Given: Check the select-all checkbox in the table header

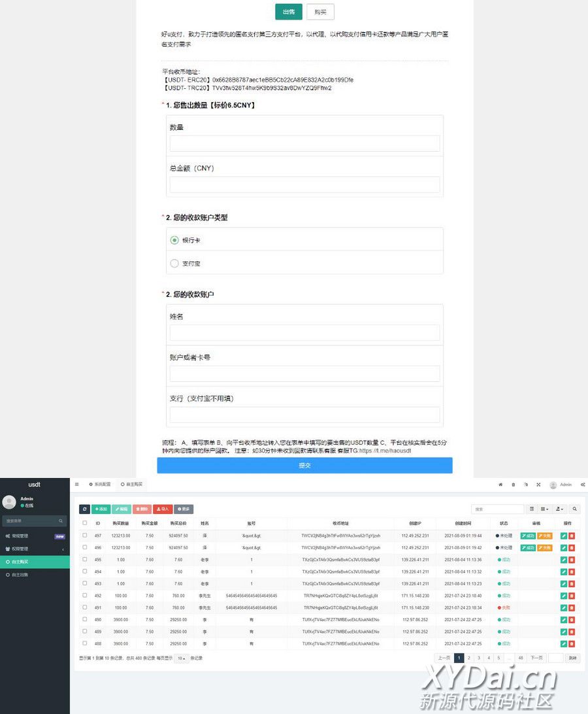Looking at the screenshot, I should 84,523.
